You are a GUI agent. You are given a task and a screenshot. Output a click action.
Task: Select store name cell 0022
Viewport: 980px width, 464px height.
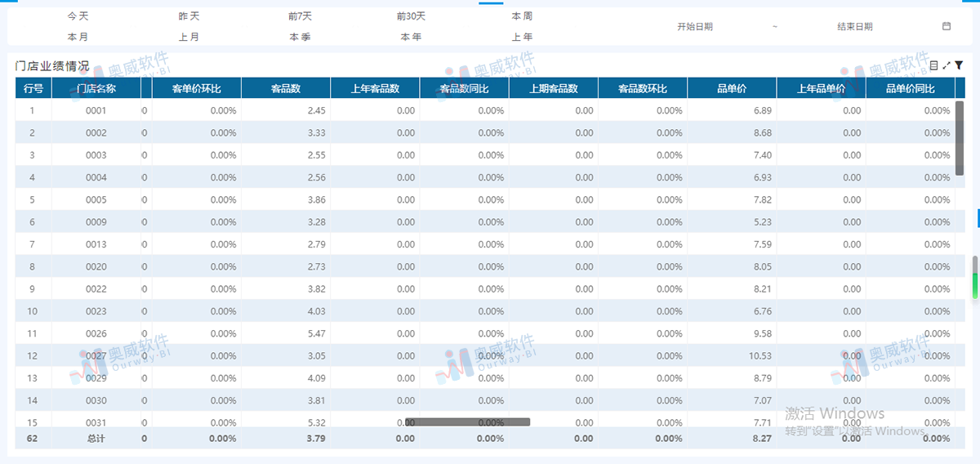[x=96, y=289]
